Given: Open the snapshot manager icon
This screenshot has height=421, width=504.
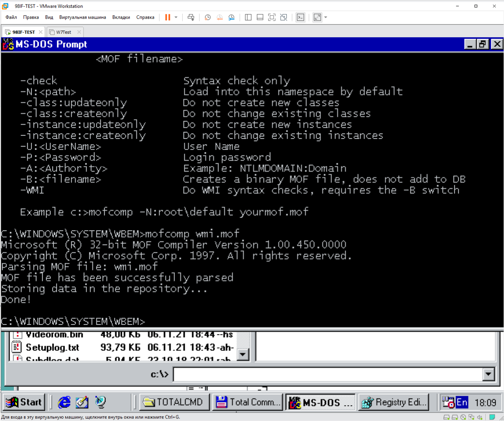Looking at the screenshot, I should 231,17.
